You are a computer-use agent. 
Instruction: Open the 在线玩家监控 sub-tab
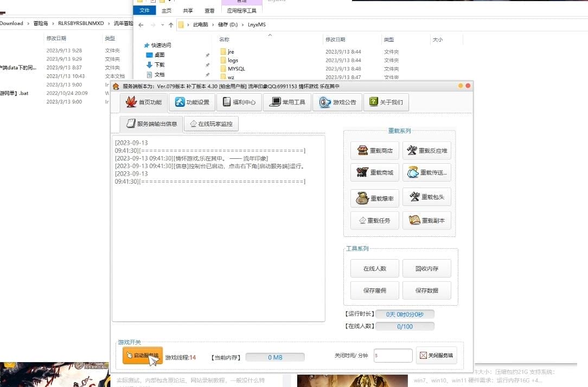coord(211,124)
